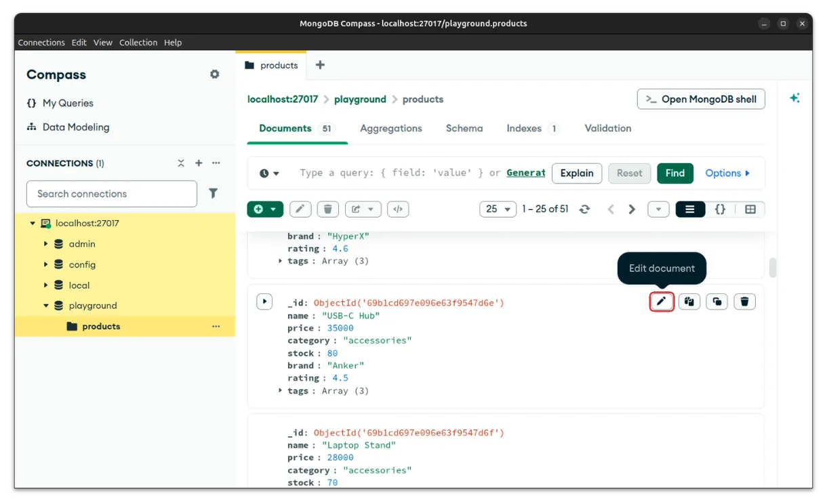Switch to the Aggregations tab
This screenshot has height=504, width=827.
pos(390,128)
